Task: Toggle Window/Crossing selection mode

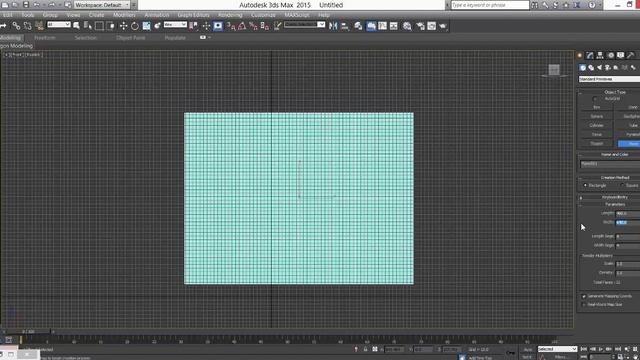Action: (111, 26)
